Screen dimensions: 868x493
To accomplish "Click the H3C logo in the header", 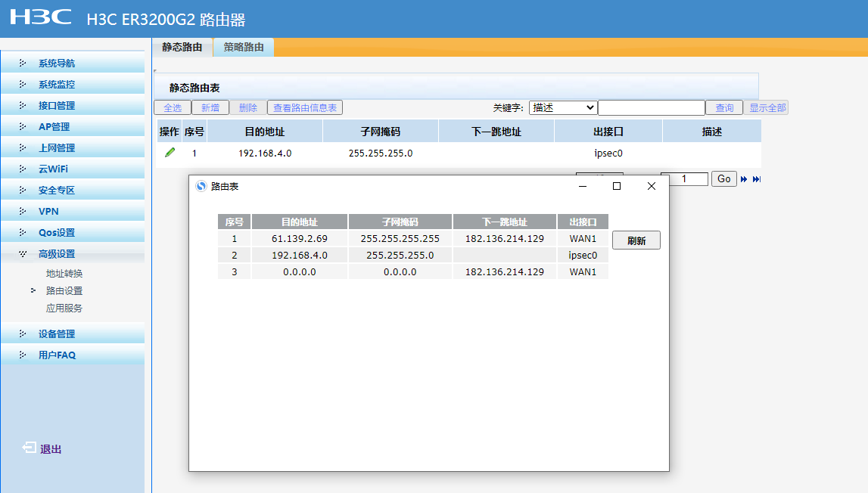I will pos(41,17).
